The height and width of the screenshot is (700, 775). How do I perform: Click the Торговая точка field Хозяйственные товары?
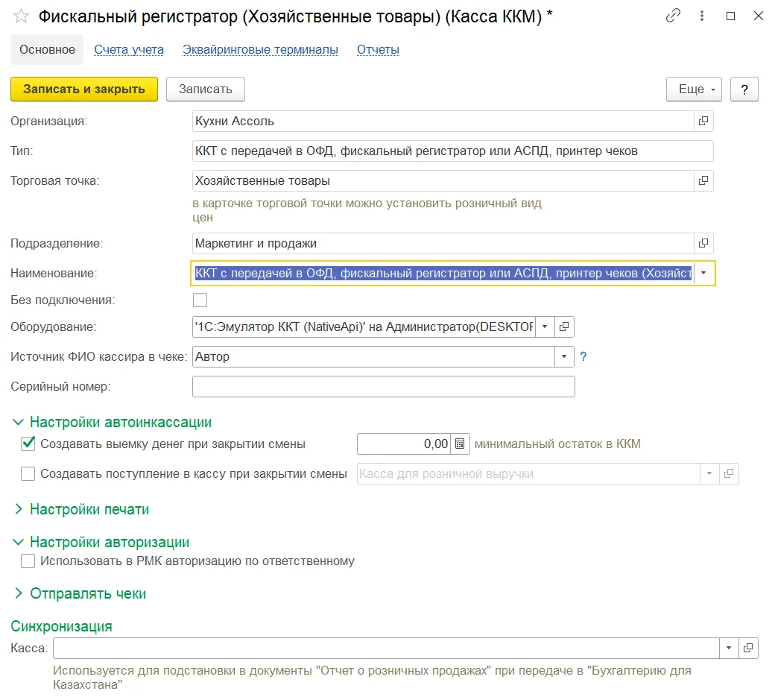coord(443,181)
